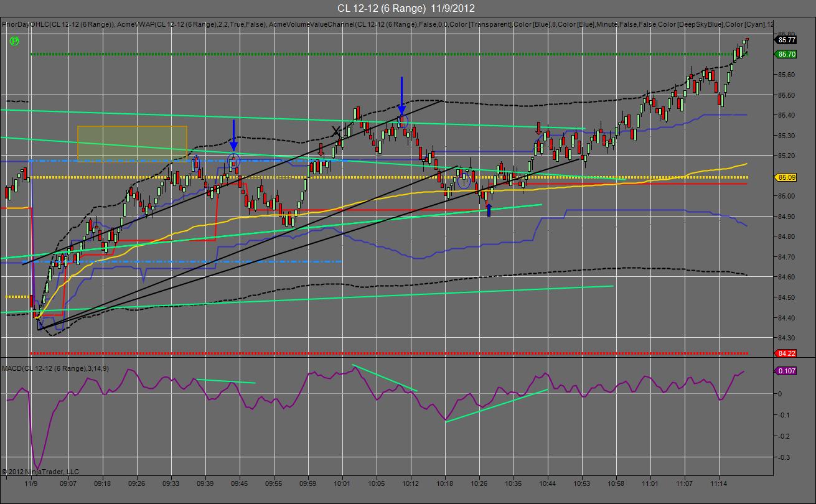Click the 11:01 time axis label

(x=650, y=483)
